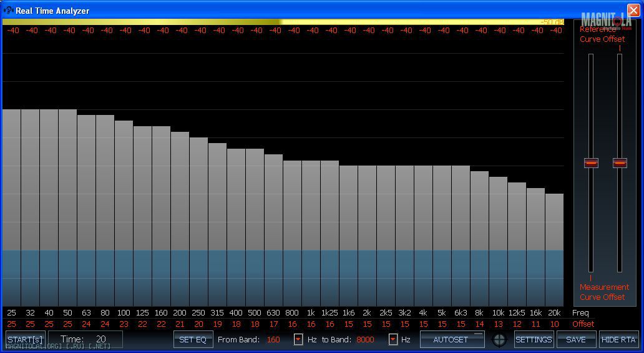Click offset value 23 under 100 Hz

coord(124,324)
